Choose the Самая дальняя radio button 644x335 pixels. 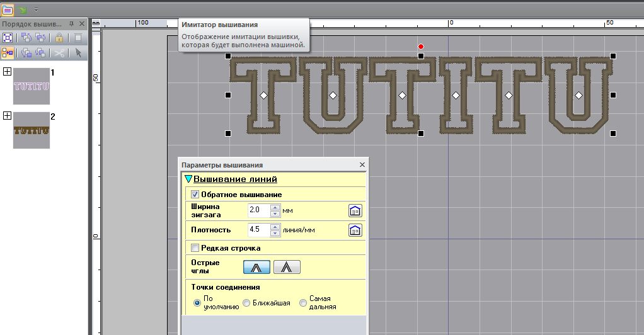[x=303, y=303]
